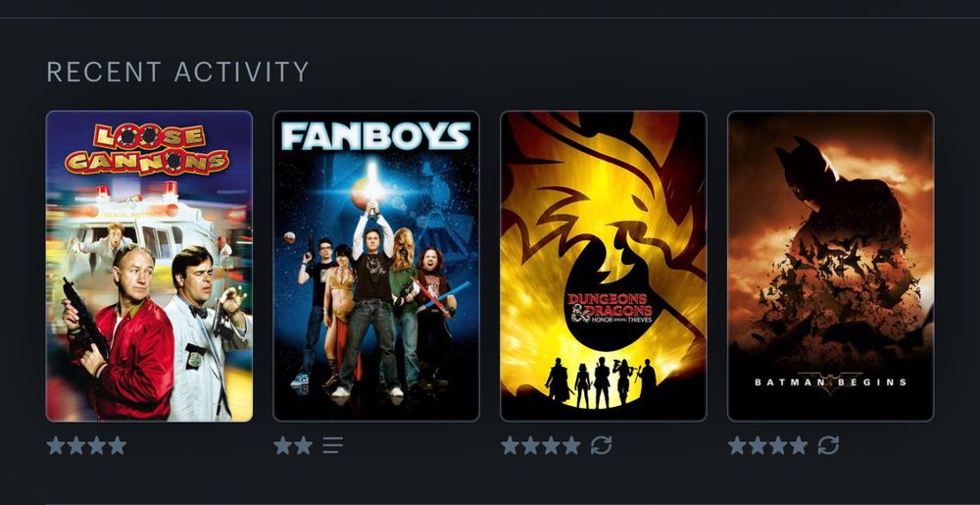The width and height of the screenshot is (980, 505).
Task: Click fourth star under Batman Begins poster
Action: click(798, 445)
